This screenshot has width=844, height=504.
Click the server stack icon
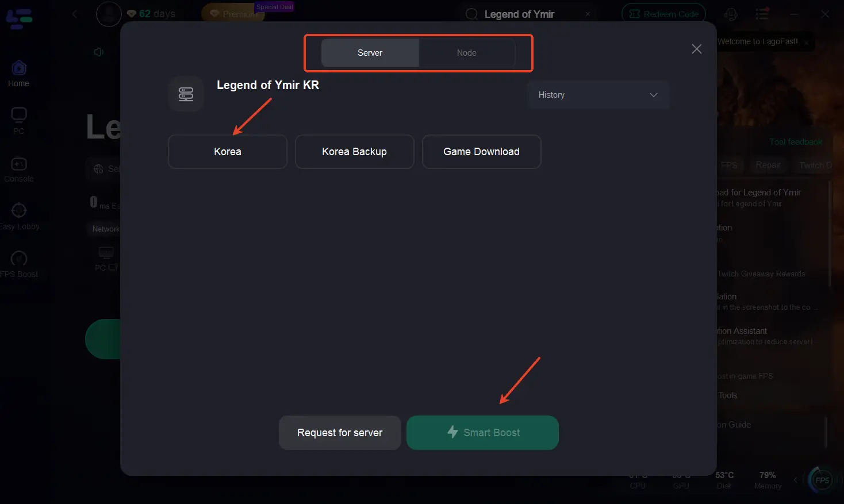tap(186, 94)
